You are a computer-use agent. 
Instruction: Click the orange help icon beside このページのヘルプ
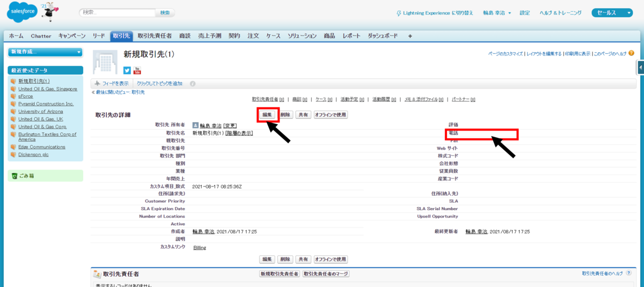coord(631,53)
